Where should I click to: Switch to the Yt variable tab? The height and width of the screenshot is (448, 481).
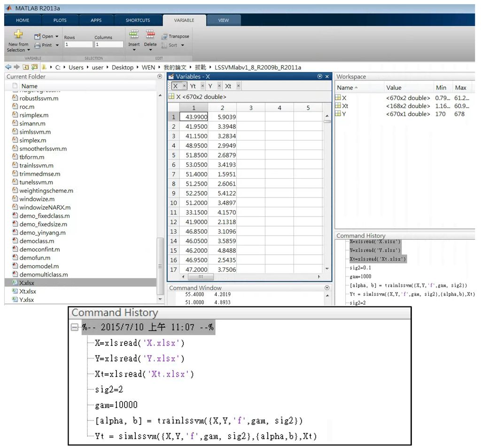193,86
